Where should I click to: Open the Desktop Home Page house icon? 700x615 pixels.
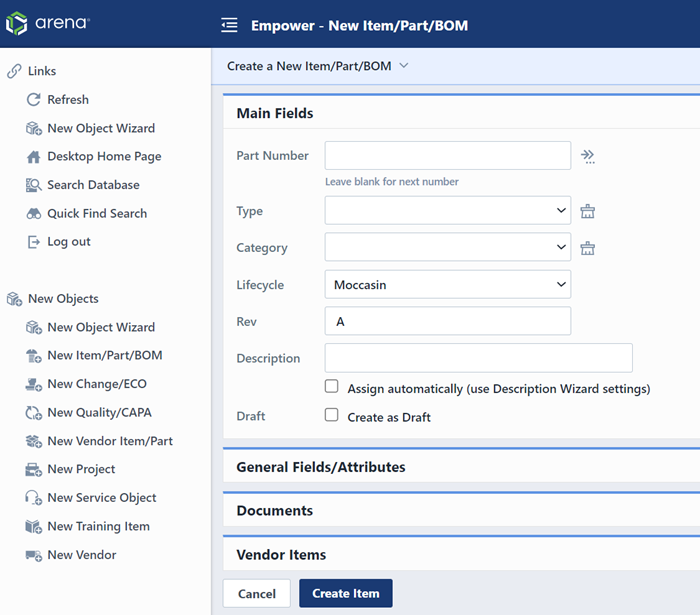[34, 157]
